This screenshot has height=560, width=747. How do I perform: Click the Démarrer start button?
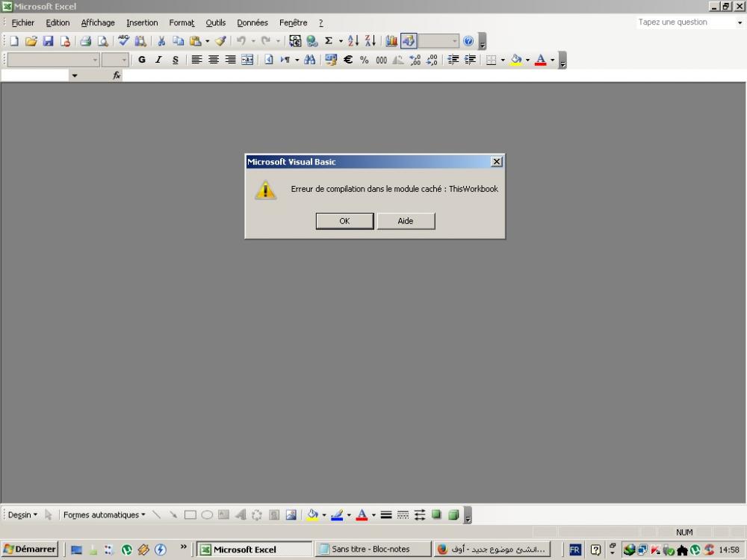pyautogui.click(x=30, y=549)
